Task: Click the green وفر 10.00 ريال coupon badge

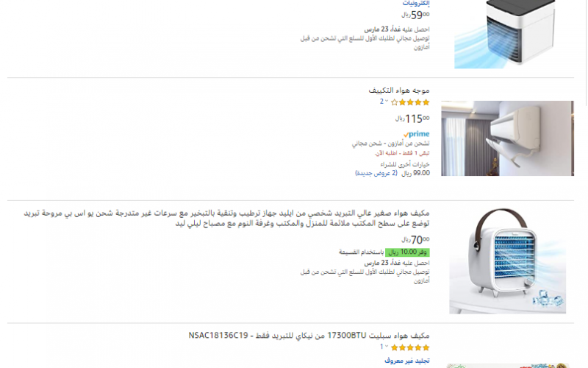Action: coord(407,252)
